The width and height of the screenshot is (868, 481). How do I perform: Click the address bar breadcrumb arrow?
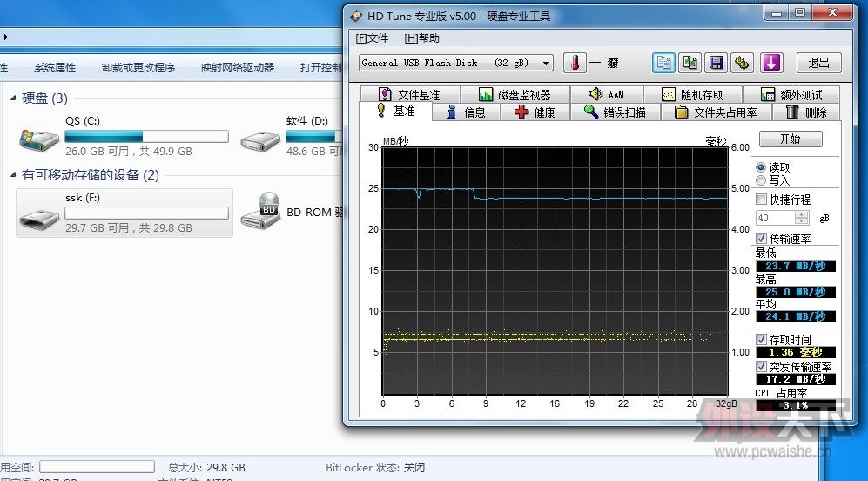(5, 37)
